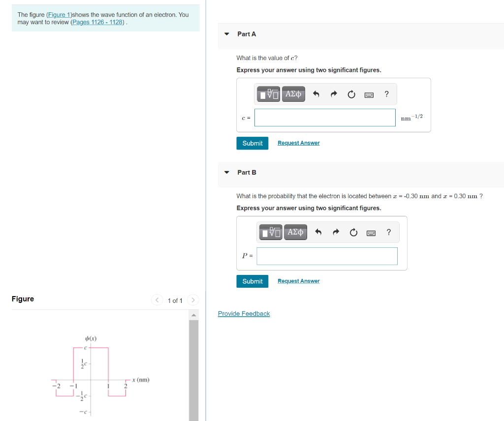Collapse the Part A section
The image size is (504, 421).
(x=226, y=34)
